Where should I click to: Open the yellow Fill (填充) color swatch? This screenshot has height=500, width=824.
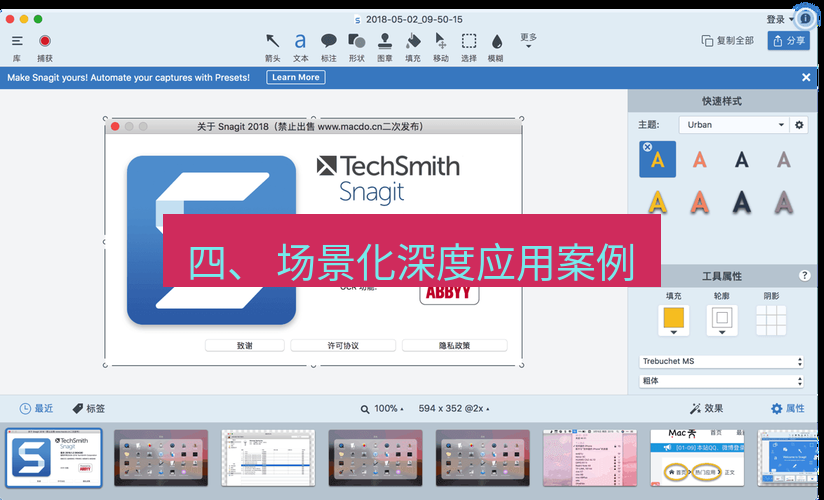point(673,320)
